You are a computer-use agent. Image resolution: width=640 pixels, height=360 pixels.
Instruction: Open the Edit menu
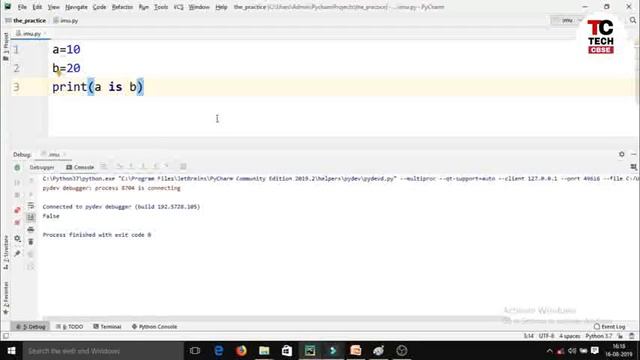click(x=37, y=7)
